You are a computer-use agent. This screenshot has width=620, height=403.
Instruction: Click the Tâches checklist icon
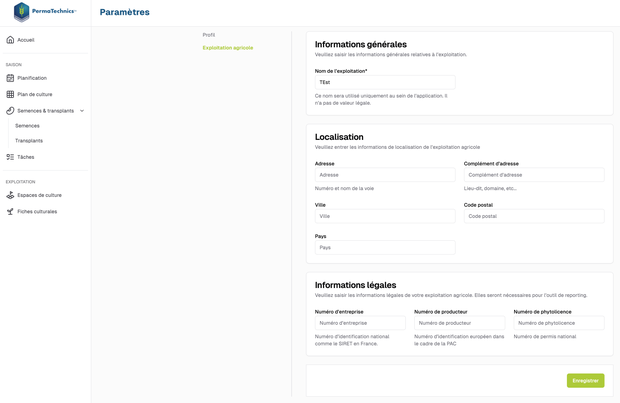pos(10,157)
